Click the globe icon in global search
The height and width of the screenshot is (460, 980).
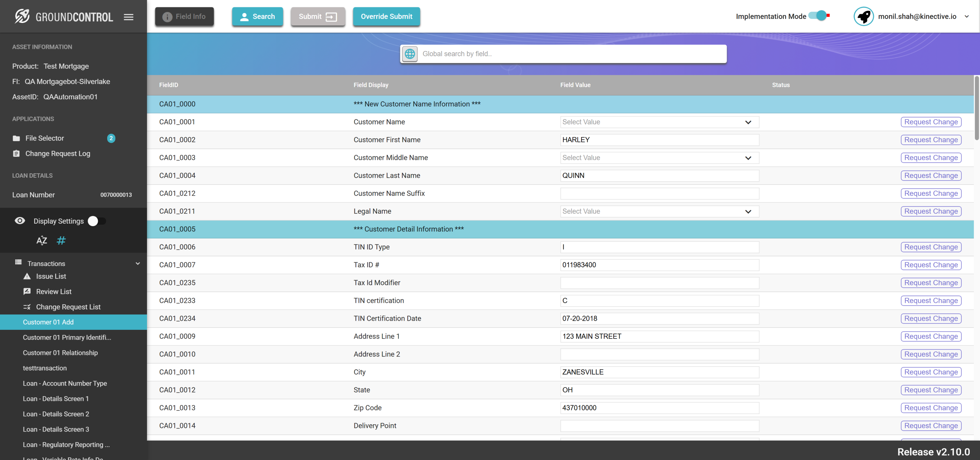click(x=410, y=54)
